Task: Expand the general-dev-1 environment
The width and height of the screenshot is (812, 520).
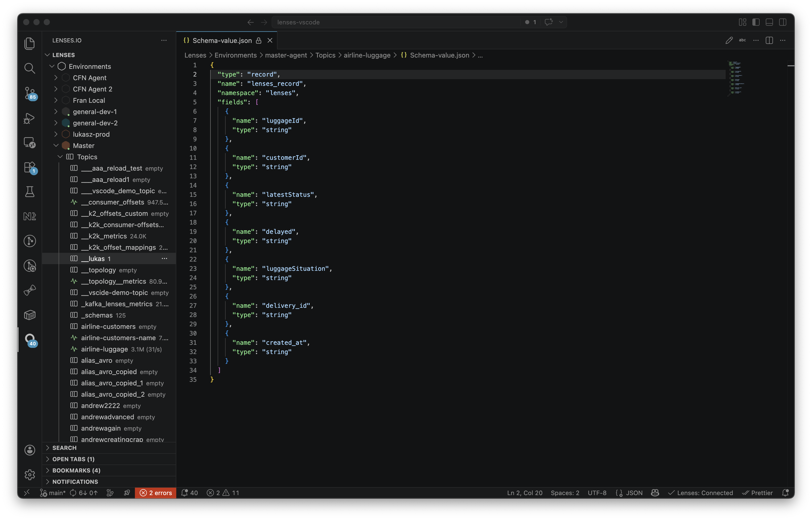Action: (x=56, y=112)
